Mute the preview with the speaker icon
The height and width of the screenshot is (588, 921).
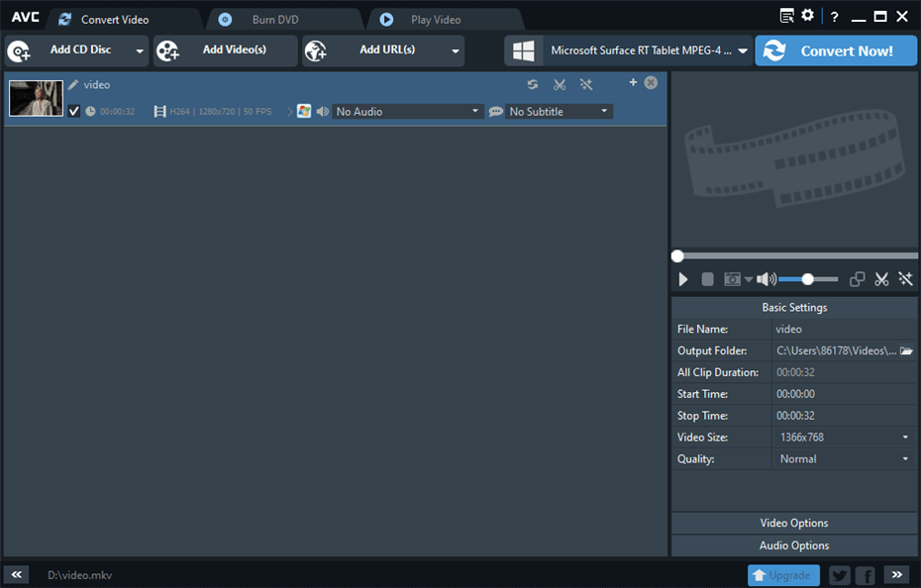coord(766,279)
